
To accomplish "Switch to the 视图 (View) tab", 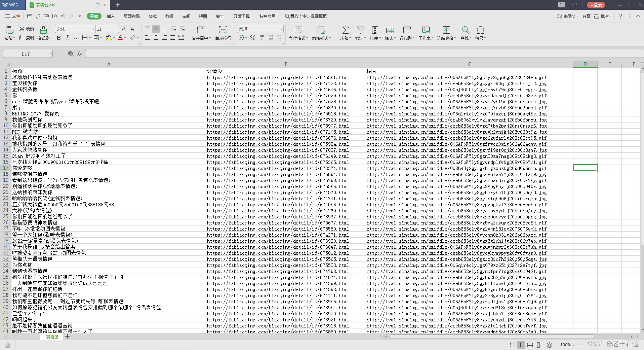I will click(203, 16).
